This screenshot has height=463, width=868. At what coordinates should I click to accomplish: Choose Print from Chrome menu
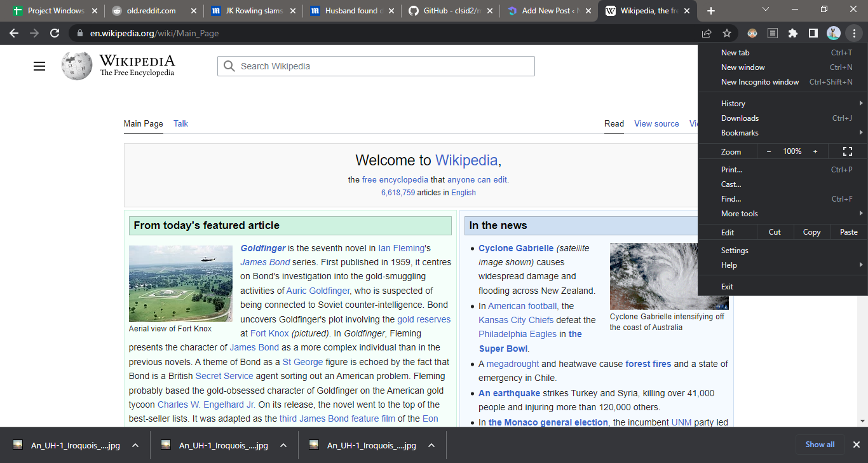point(782,169)
